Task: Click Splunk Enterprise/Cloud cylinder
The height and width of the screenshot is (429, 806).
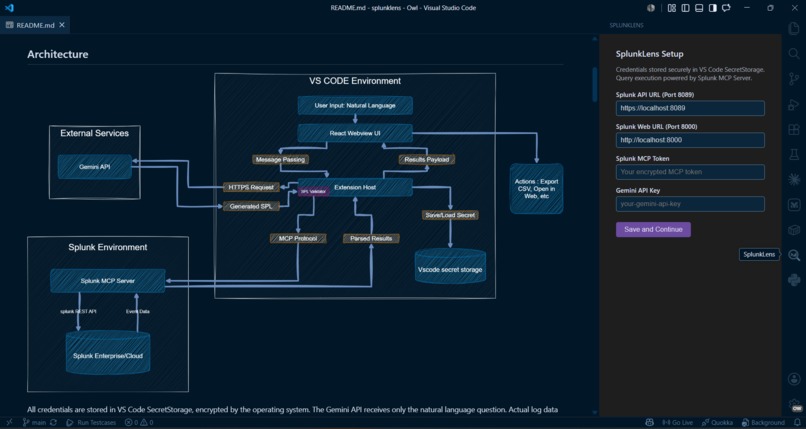Action: coord(108,352)
